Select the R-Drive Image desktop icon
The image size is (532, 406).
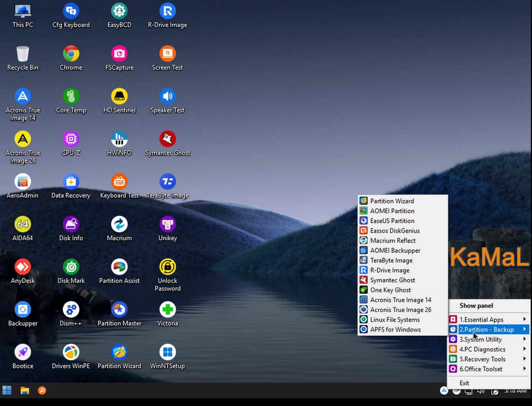(168, 16)
